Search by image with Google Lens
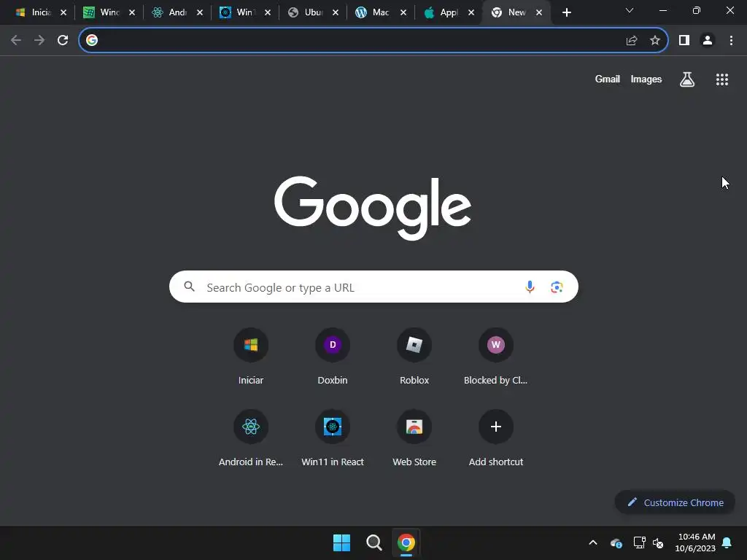The image size is (747, 560). 557,287
